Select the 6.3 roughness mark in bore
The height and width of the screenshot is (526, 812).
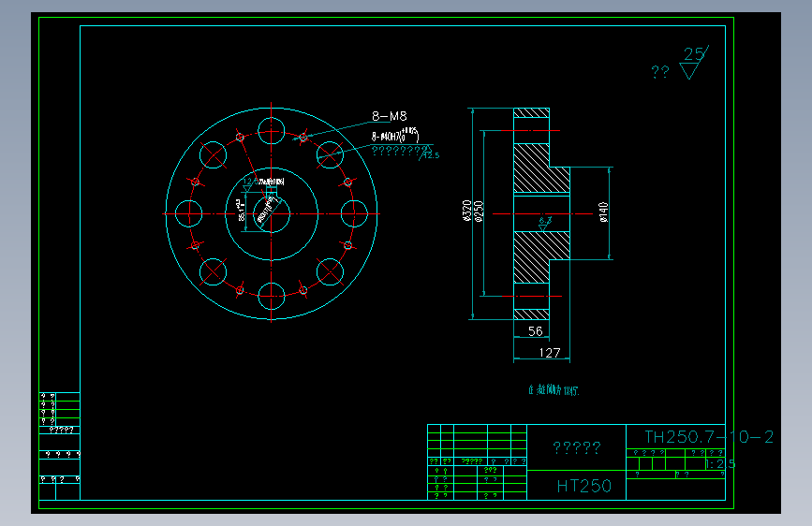pyautogui.click(x=545, y=224)
